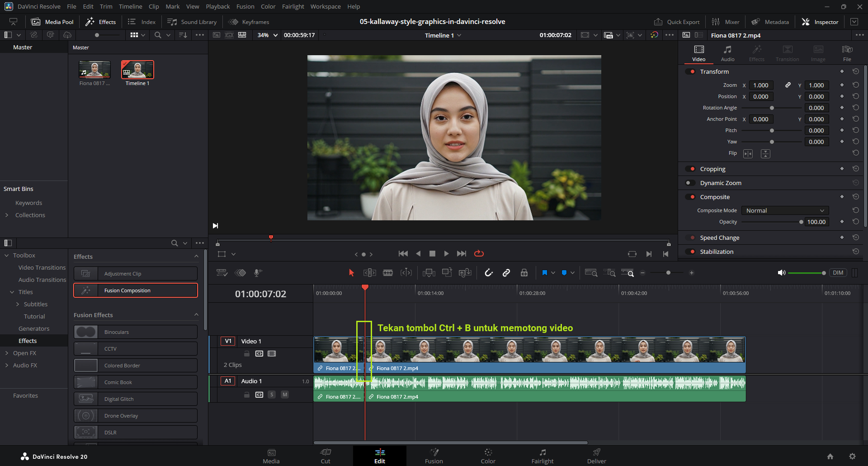
Task: Open the Fairlight menu
Action: click(293, 7)
